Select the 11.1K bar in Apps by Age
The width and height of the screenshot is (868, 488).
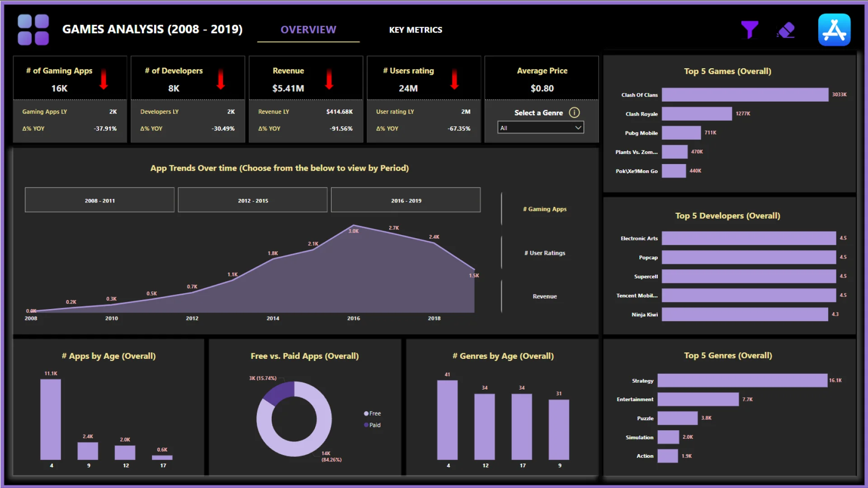(x=51, y=419)
